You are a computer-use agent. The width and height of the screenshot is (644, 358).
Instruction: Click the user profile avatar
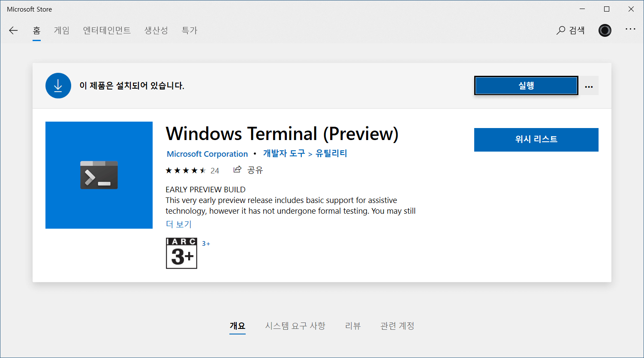click(605, 30)
